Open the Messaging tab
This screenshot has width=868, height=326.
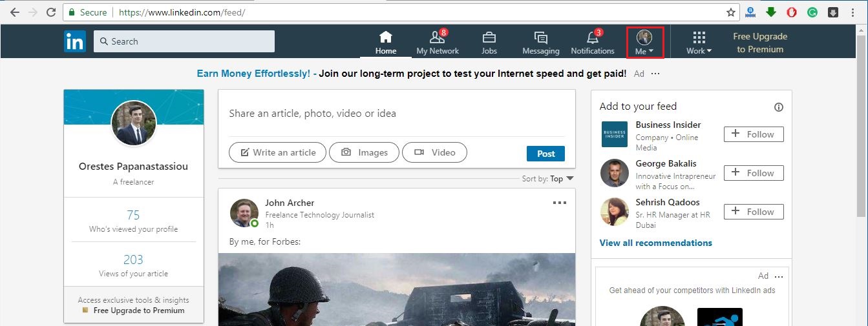541,43
